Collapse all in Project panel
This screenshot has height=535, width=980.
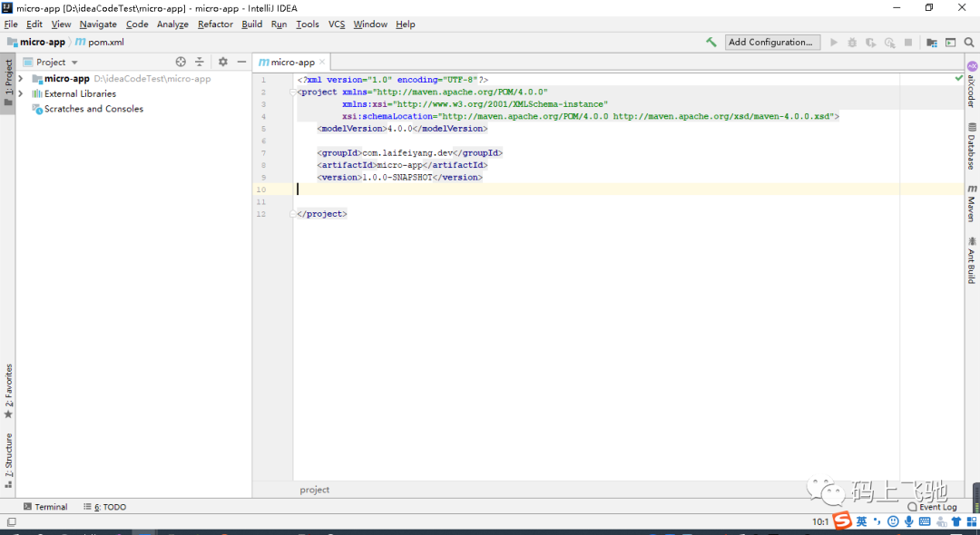tap(200, 62)
